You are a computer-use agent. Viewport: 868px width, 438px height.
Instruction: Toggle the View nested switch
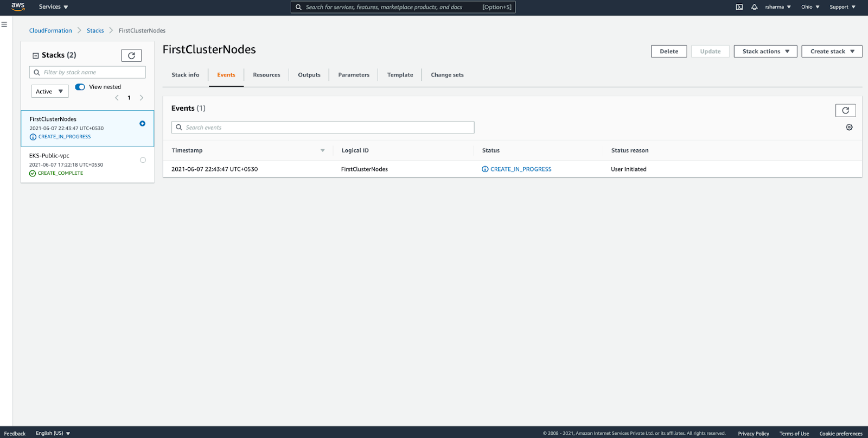(80, 87)
